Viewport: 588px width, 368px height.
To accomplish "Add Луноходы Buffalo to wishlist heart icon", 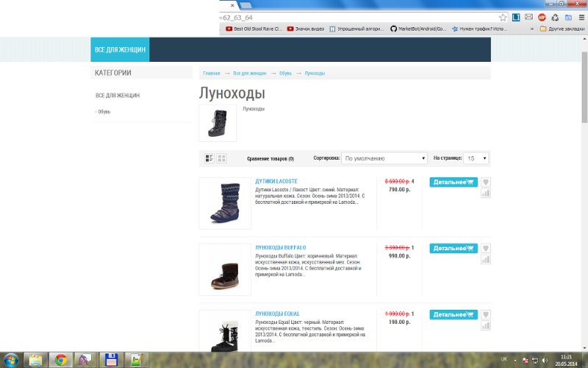I will [x=486, y=249].
